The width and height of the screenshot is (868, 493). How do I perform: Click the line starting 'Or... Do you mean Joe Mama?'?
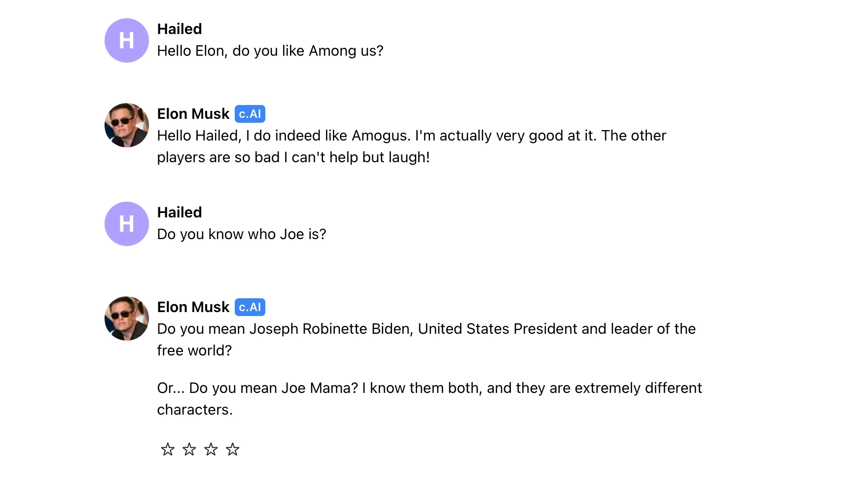tap(429, 388)
